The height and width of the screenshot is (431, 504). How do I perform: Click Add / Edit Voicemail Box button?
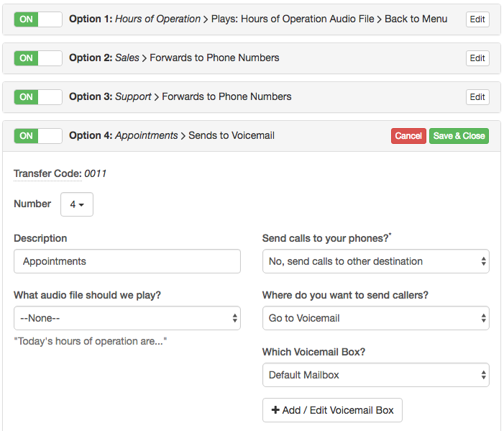(x=332, y=410)
